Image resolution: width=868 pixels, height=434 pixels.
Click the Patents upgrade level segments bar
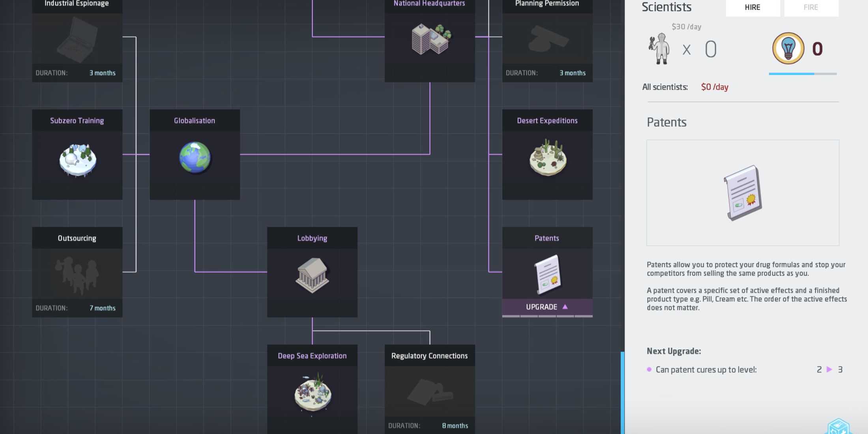pyautogui.click(x=547, y=316)
